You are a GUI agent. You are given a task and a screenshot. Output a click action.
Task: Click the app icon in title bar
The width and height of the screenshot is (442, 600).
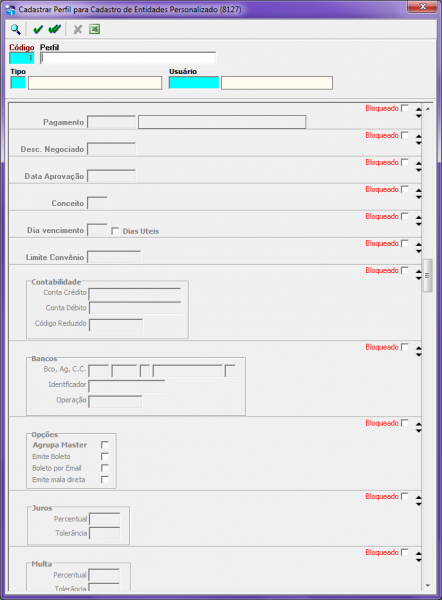point(10,10)
